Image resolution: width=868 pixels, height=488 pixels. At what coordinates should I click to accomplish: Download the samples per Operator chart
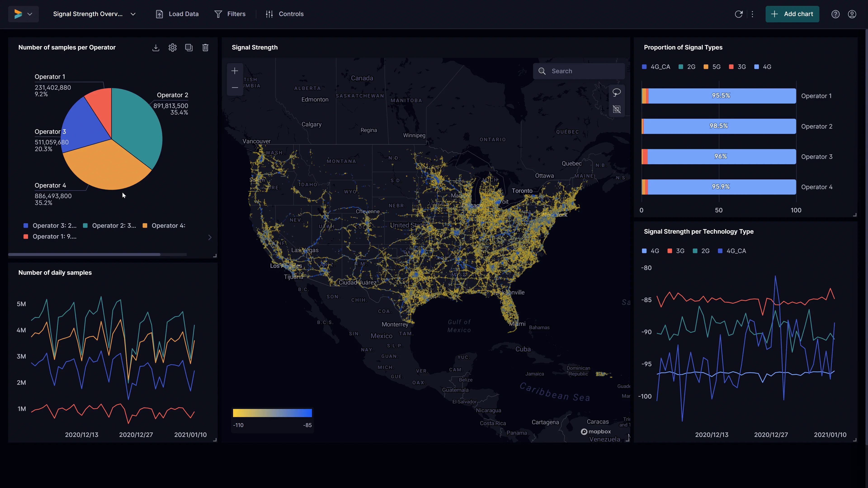(x=156, y=47)
